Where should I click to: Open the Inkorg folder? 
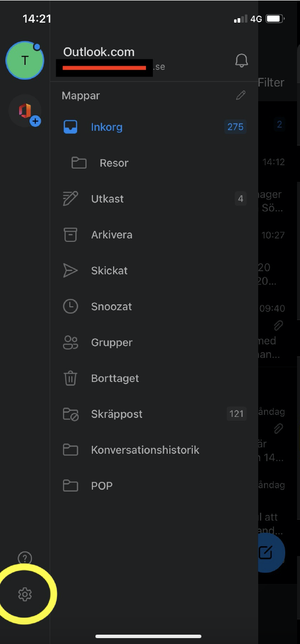[107, 127]
